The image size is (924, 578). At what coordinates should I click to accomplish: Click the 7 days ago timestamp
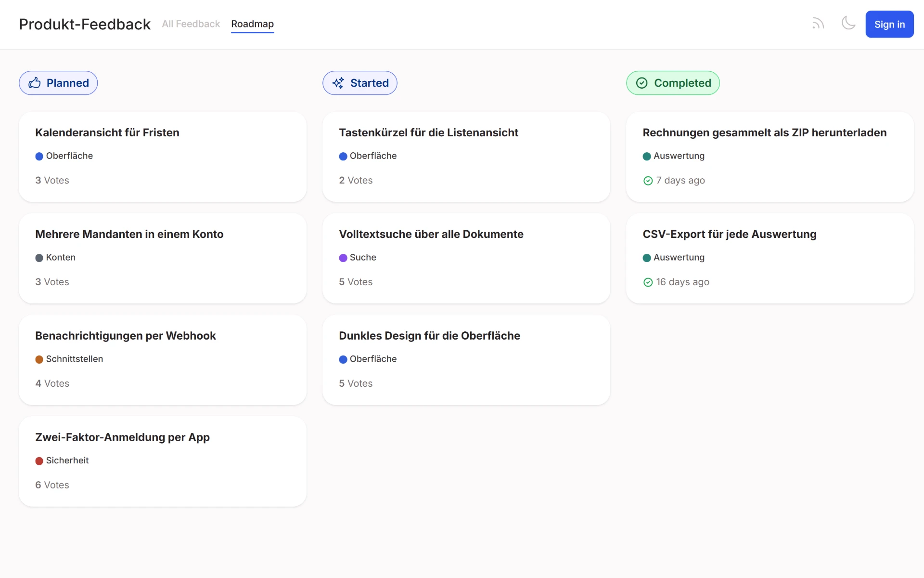[x=680, y=180]
